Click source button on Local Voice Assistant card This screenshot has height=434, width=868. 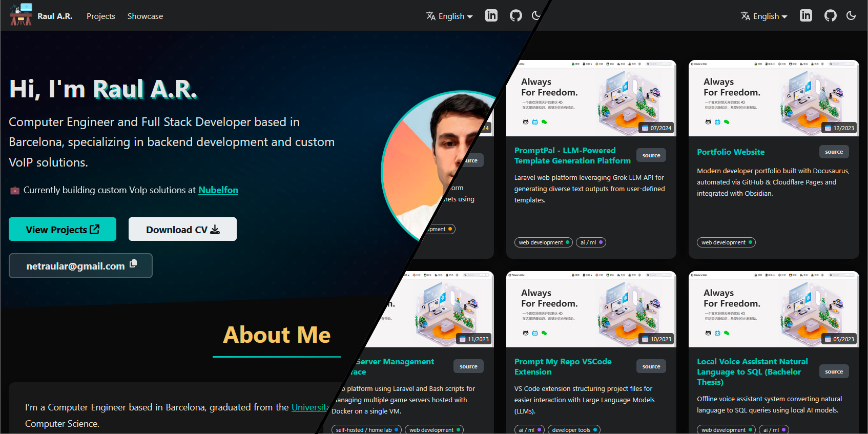tap(834, 371)
